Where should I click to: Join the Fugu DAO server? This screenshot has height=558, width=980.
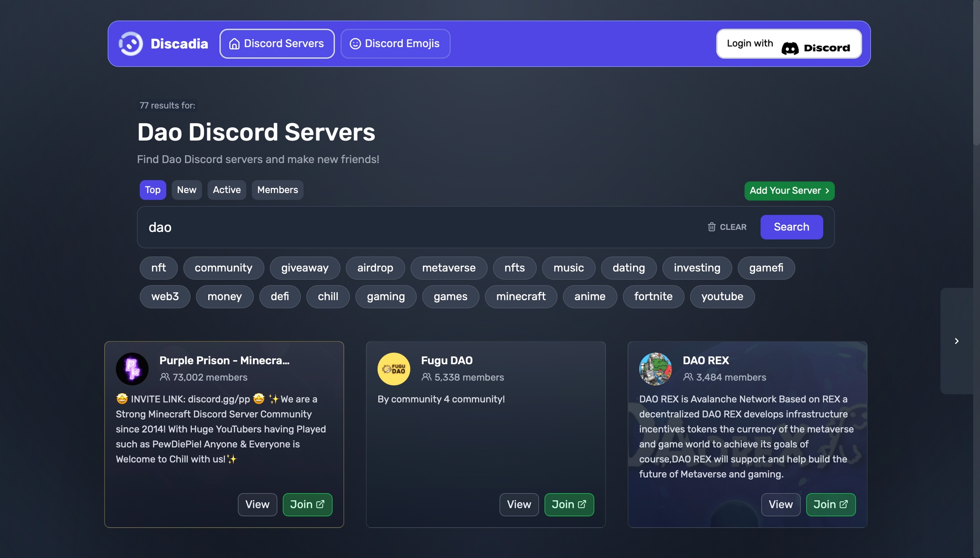pyautogui.click(x=569, y=505)
